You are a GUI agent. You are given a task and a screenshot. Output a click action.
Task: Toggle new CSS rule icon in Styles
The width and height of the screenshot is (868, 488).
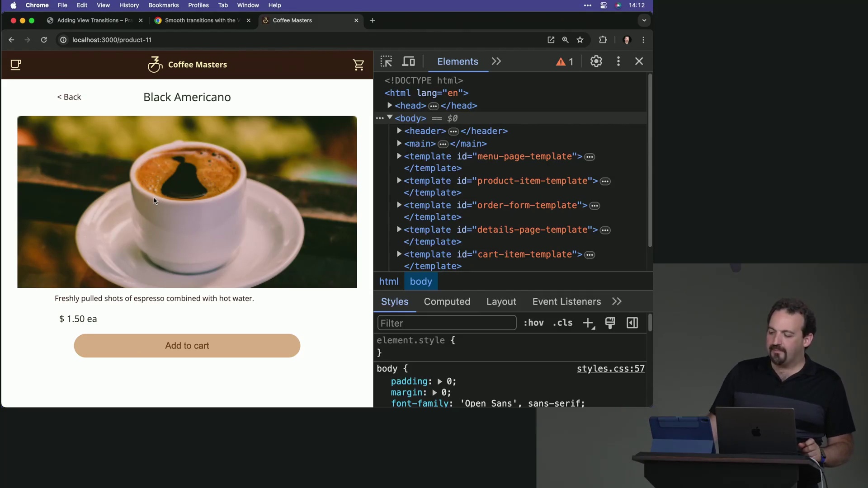tap(589, 322)
